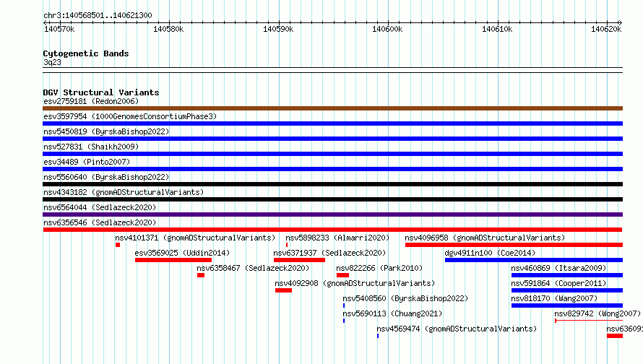Viewport: 643px width, 364px height.
Task: Open esv34489 (Pinto2007) variant label
Action: pos(87,162)
